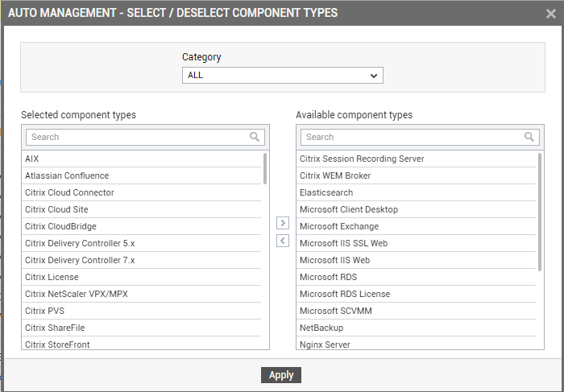Close the Auto Management dialog
The image size is (564, 392).
click(x=550, y=14)
